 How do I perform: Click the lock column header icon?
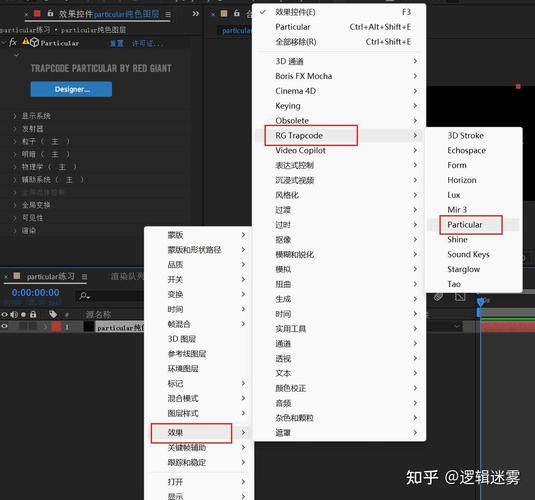coord(33,314)
